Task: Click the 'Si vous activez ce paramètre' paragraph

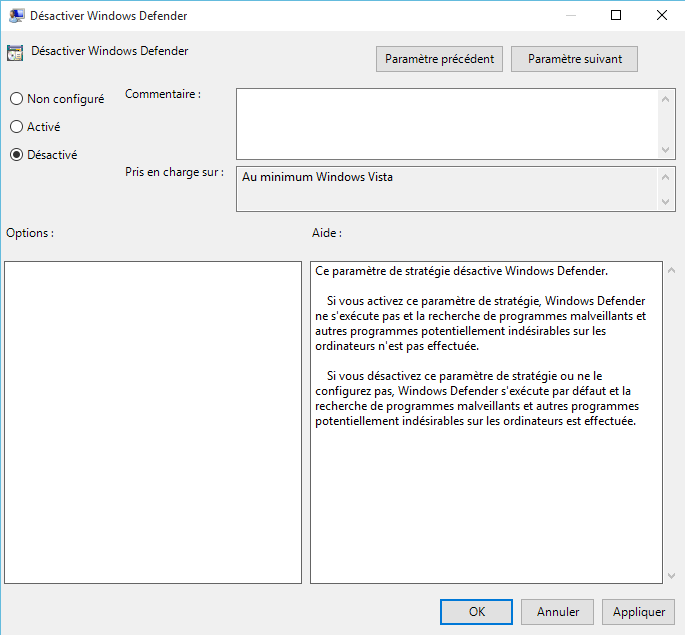Action: (x=481, y=323)
